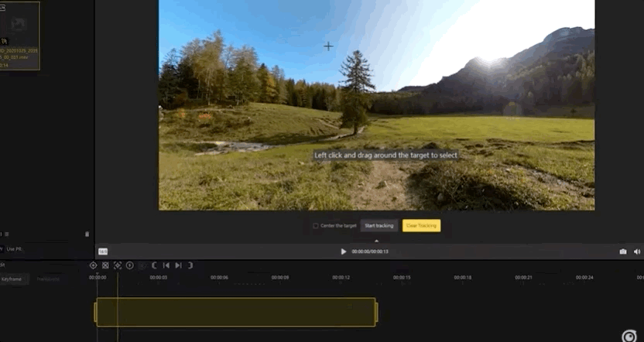
Task: Switch to the Keyframe tab
Action: (12, 279)
